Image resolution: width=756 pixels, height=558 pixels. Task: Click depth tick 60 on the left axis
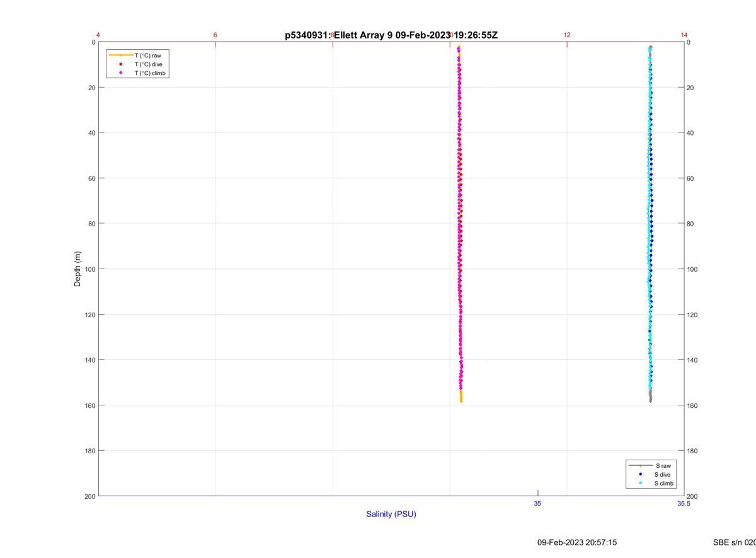[92, 178]
